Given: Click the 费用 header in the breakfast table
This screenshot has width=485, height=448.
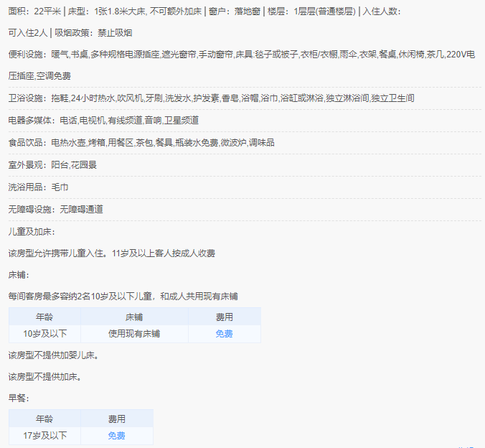Looking at the screenshot, I should pos(117,419).
